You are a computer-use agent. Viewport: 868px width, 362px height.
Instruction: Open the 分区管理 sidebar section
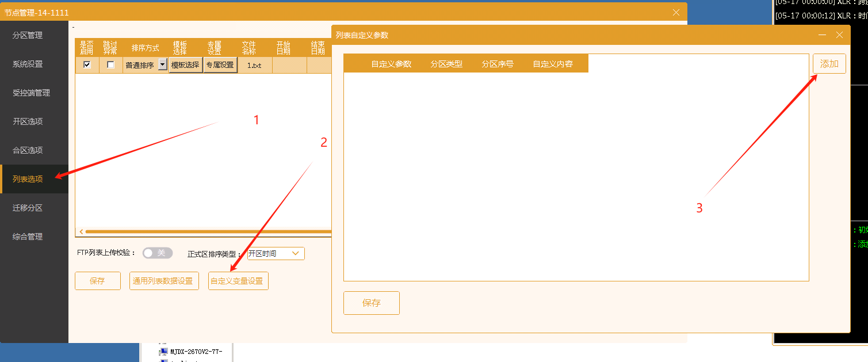click(x=28, y=35)
